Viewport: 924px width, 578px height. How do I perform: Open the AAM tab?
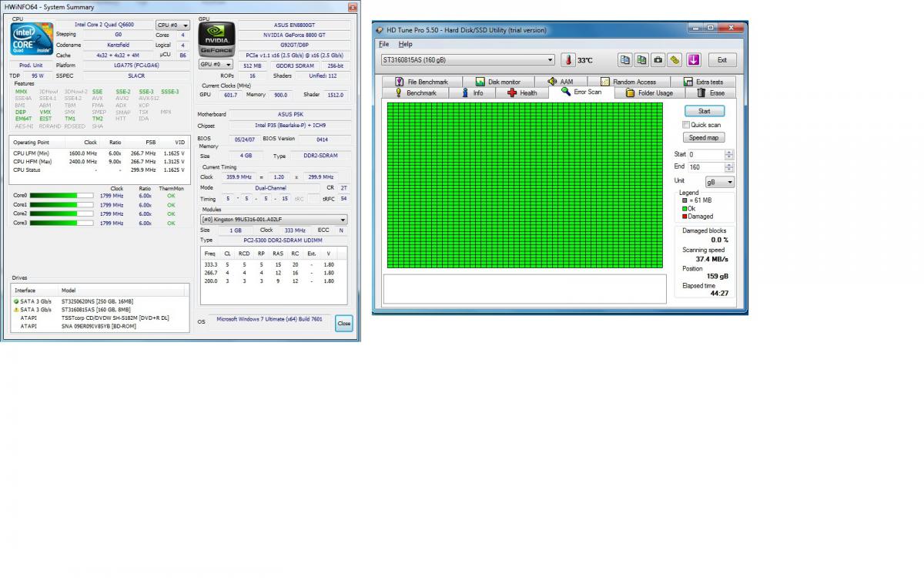(x=561, y=82)
